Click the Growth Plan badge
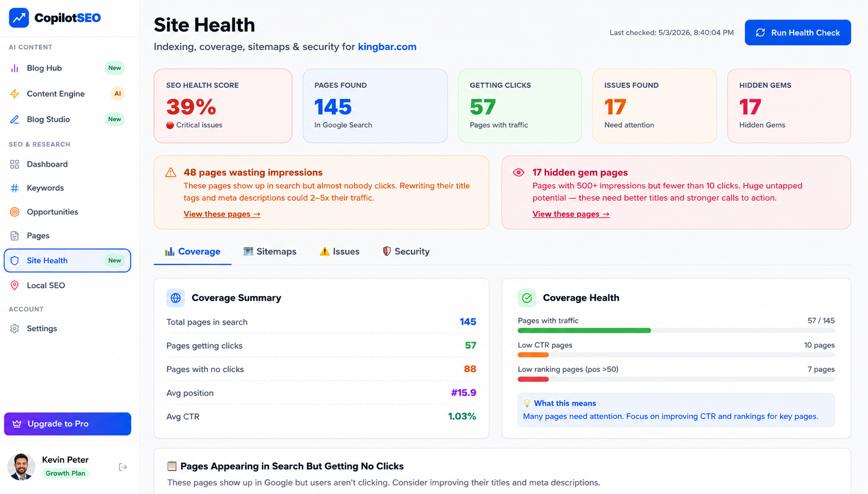The height and width of the screenshot is (494, 868). click(x=65, y=474)
